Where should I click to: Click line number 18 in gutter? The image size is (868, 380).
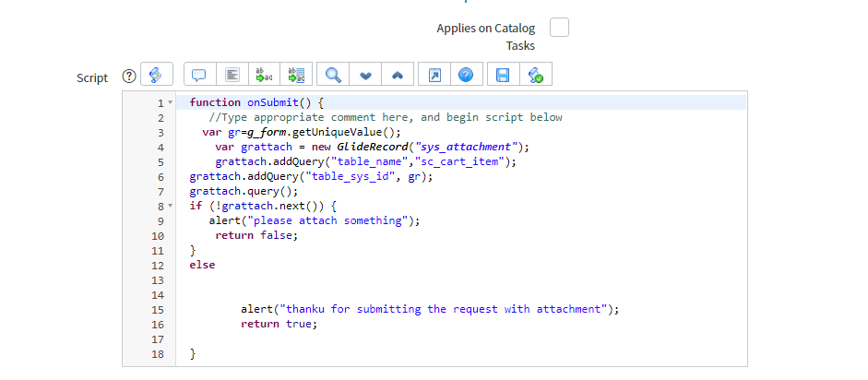(159, 354)
